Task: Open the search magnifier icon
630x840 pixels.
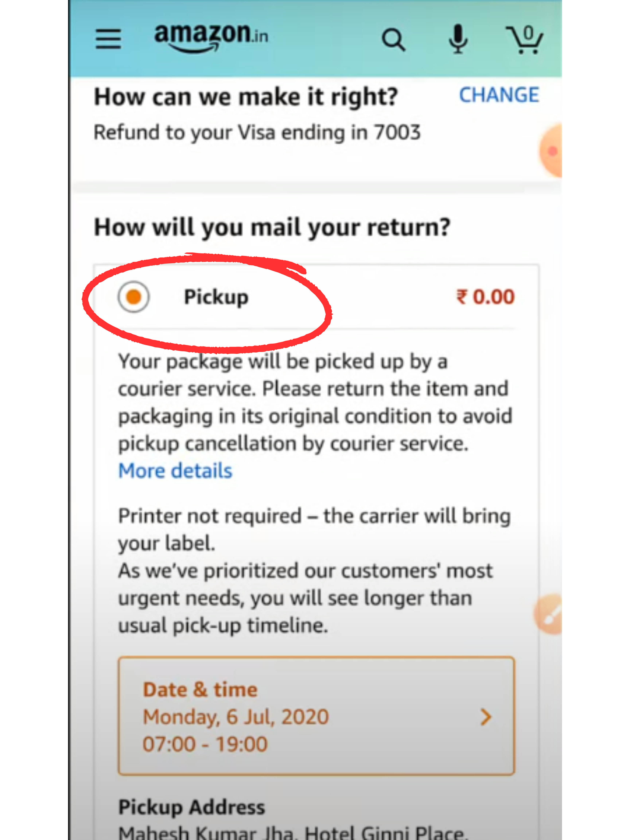Action: [393, 40]
